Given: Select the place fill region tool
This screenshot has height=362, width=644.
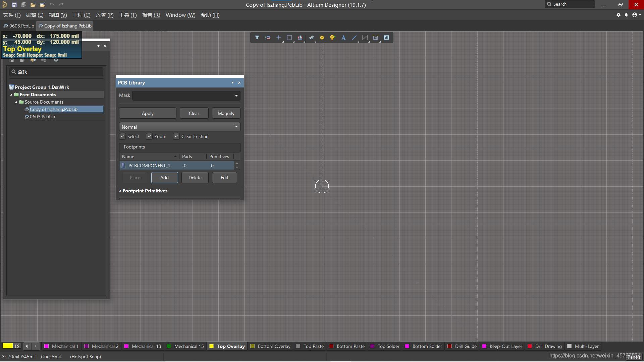Looking at the screenshot, I should [386, 38].
